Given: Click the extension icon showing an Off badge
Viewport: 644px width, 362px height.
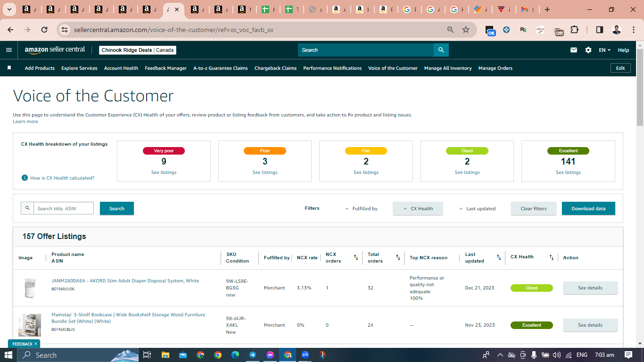Looking at the screenshot, I should tap(558, 31).
